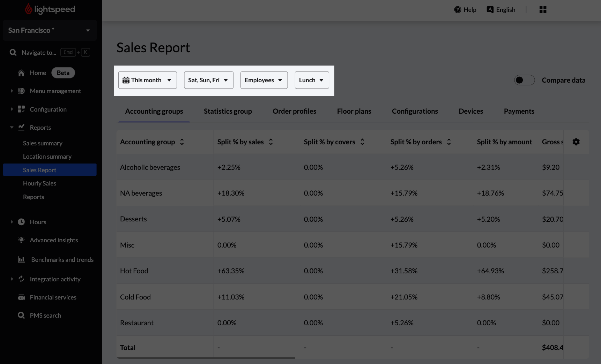Image resolution: width=601 pixels, height=364 pixels.
Task: Click the Misc row label
Action: (x=127, y=245)
